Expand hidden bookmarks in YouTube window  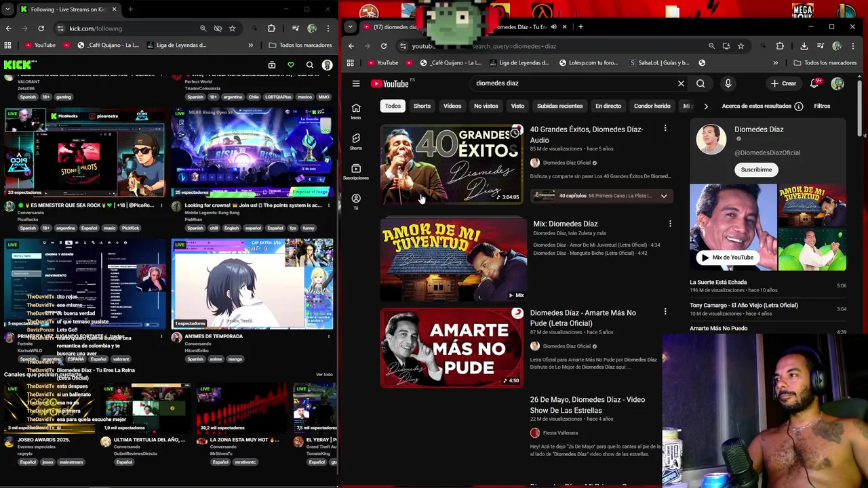pyautogui.click(x=775, y=63)
